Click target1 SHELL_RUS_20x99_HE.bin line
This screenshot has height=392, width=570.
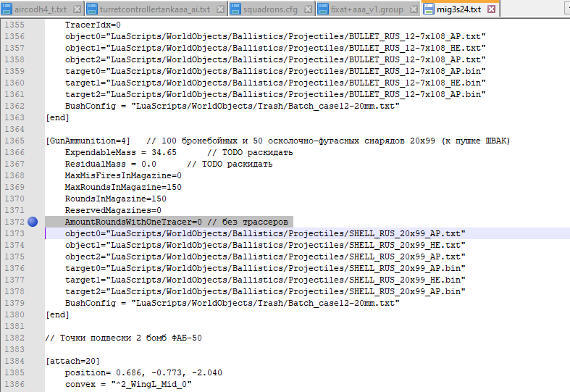click(265, 280)
